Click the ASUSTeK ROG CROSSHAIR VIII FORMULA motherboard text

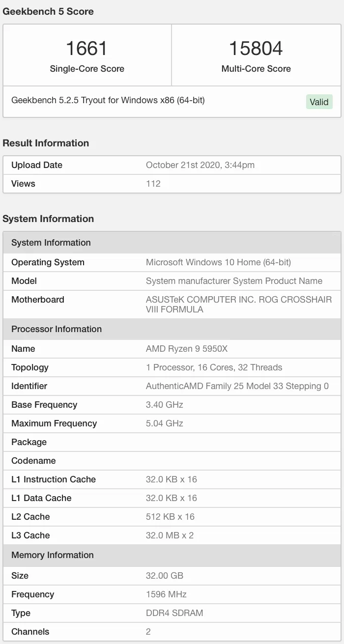pos(239,305)
